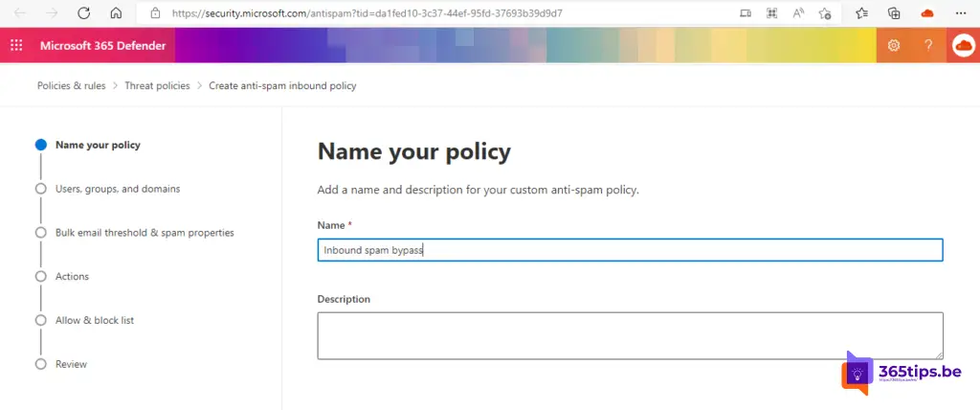980x410 pixels.
Task: Select the Allow & block list step
Action: (x=94, y=320)
